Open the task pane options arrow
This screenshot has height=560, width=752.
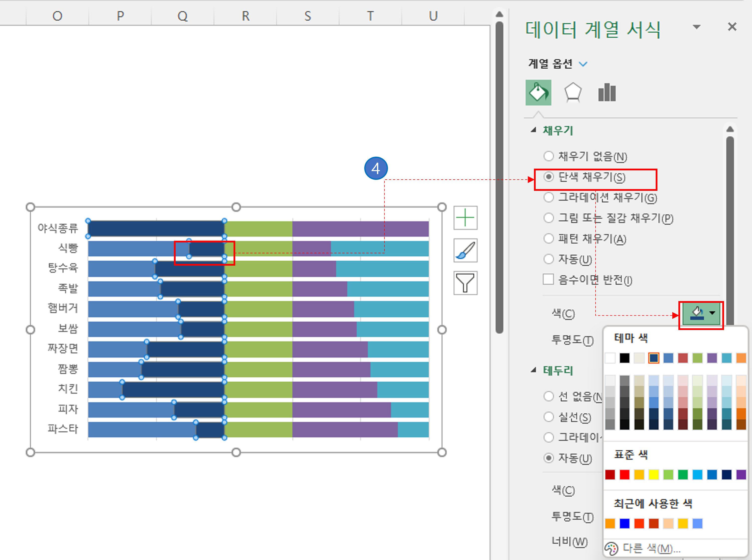point(696,27)
